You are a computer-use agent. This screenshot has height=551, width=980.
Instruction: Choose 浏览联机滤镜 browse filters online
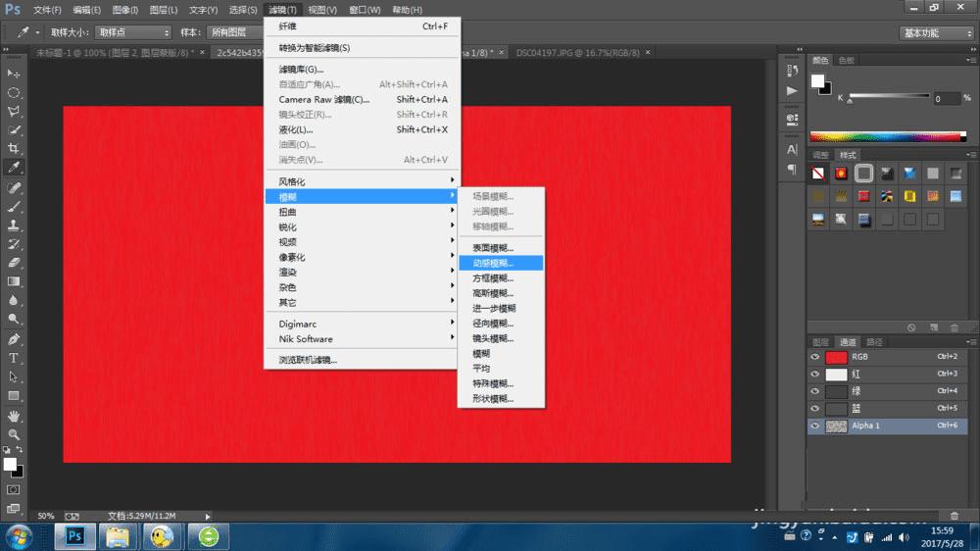(362, 360)
